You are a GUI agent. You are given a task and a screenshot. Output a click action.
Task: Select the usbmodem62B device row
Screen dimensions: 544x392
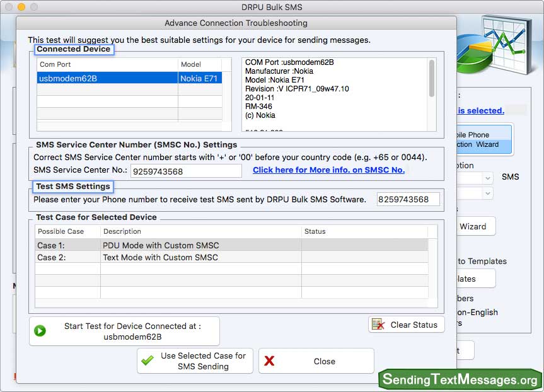click(x=129, y=78)
